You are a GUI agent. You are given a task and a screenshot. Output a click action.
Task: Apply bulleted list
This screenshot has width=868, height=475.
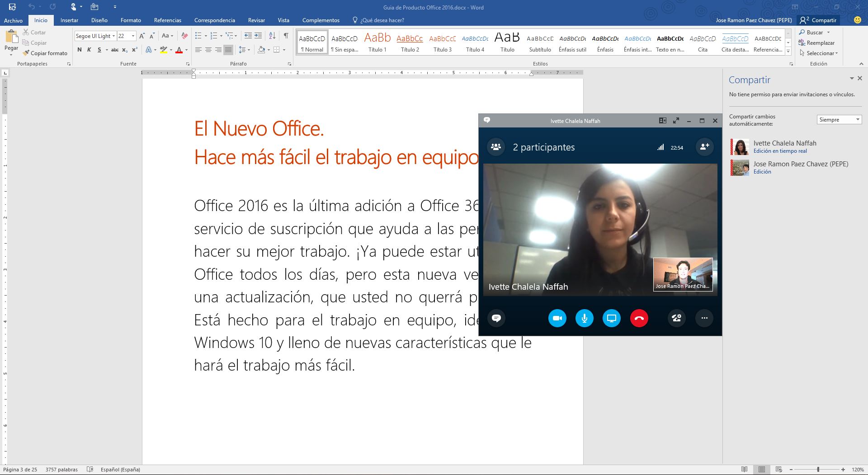[x=198, y=36]
